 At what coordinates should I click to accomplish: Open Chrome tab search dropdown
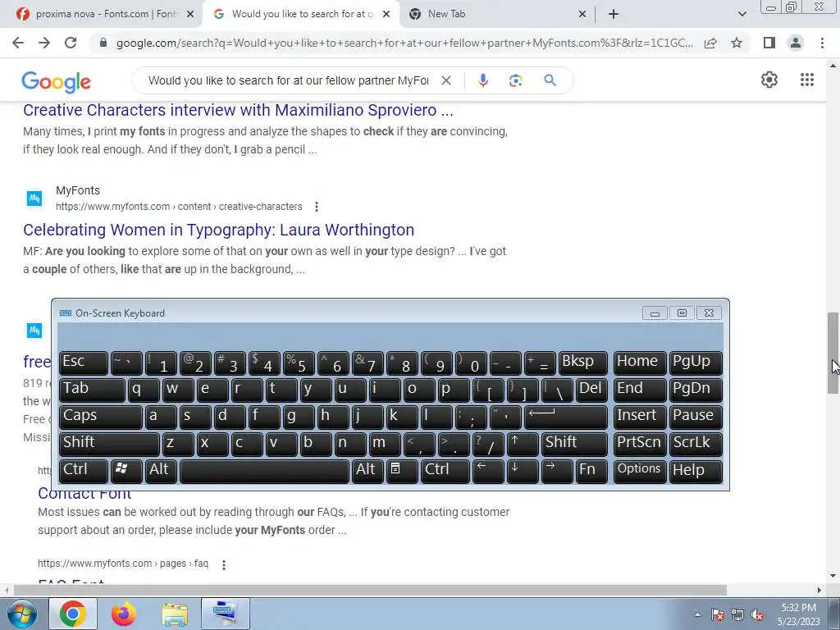tap(742, 14)
